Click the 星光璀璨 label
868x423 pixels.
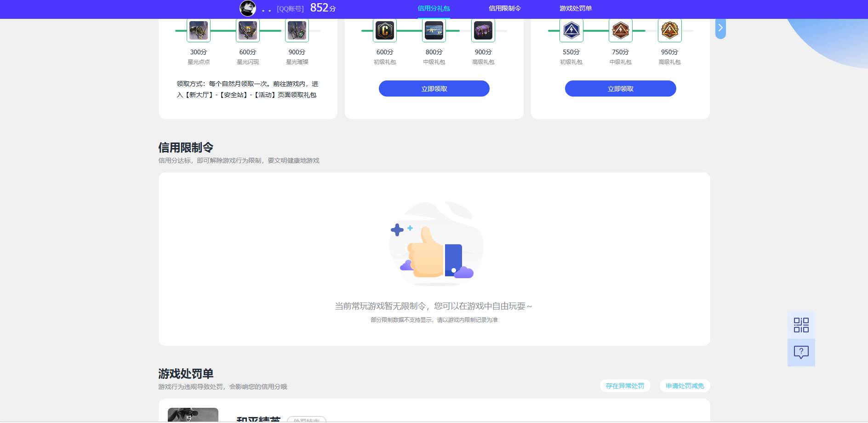click(x=297, y=62)
